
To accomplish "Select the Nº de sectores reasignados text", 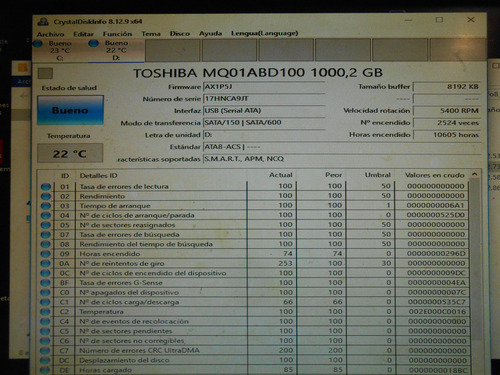I will tap(127, 225).
